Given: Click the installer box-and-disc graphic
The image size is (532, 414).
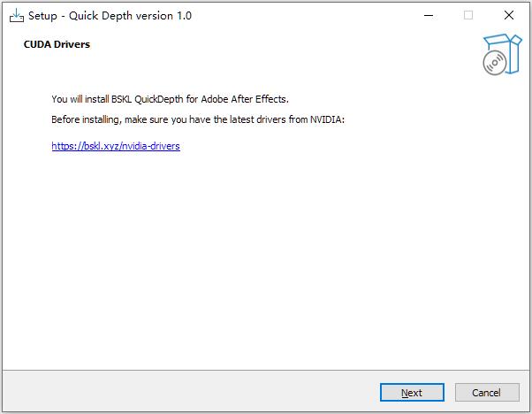Looking at the screenshot, I should pyautogui.click(x=503, y=54).
